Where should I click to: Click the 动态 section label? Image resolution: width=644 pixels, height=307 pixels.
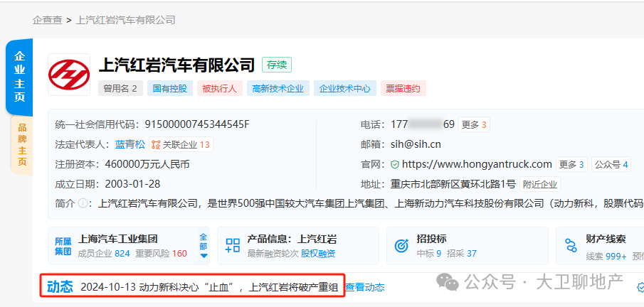click(60, 287)
